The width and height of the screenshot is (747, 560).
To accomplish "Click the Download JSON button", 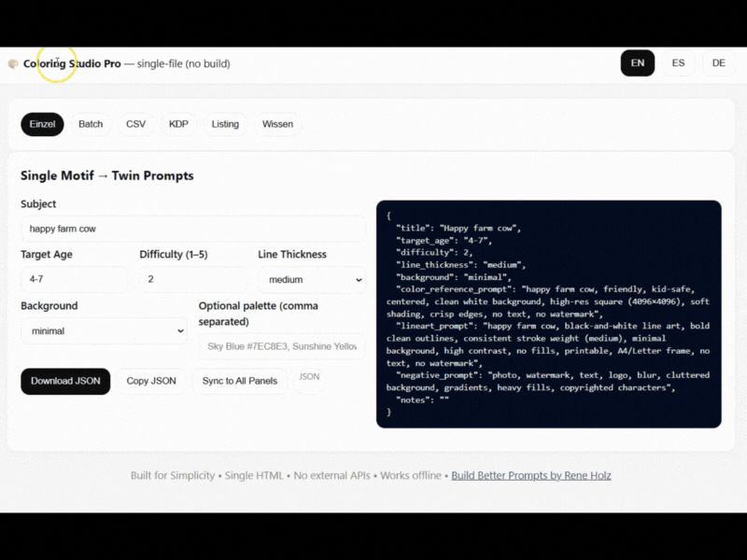I will click(x=65, y=381).
